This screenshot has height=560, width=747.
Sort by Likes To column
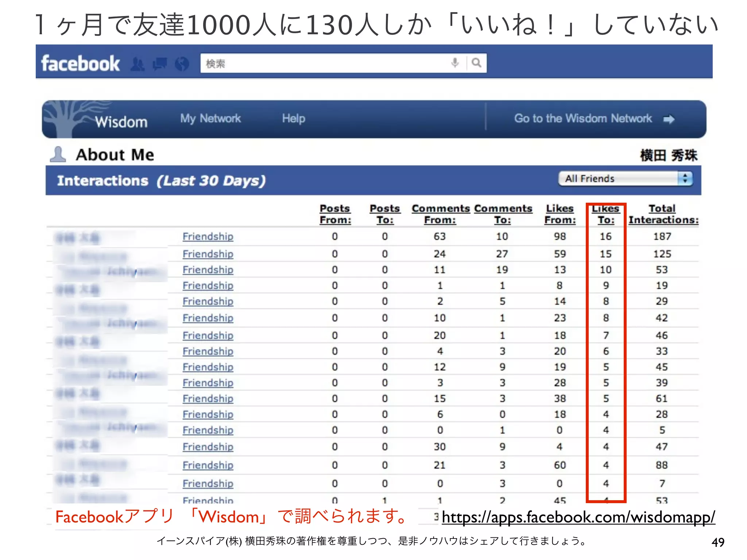[x=606, y=214]
